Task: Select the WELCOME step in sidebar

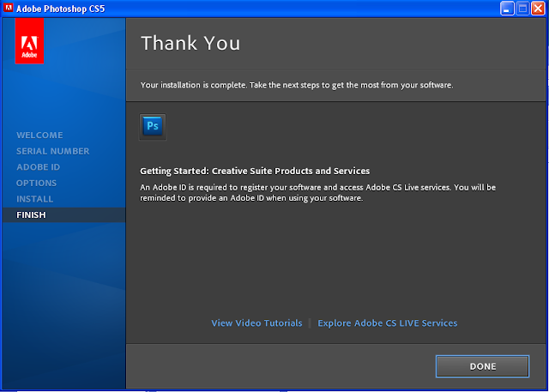Action: click(x=39, y=136)
